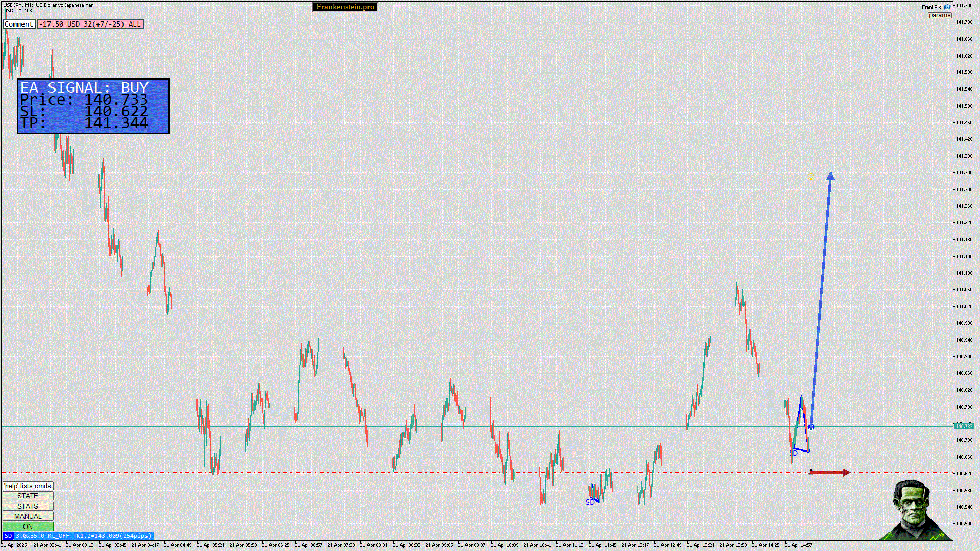Toggle the green ON button

28,527
